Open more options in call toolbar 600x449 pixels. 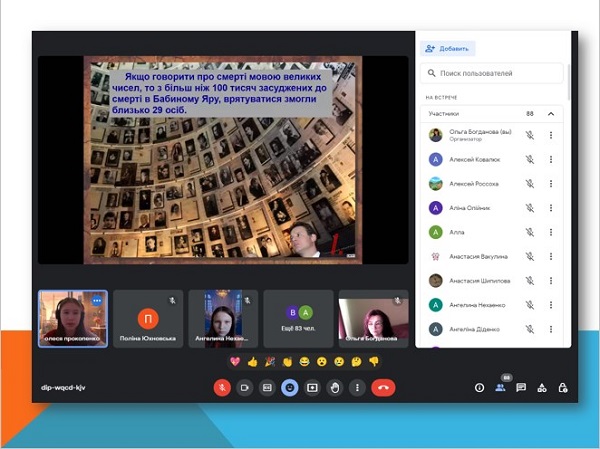point(357,388)
